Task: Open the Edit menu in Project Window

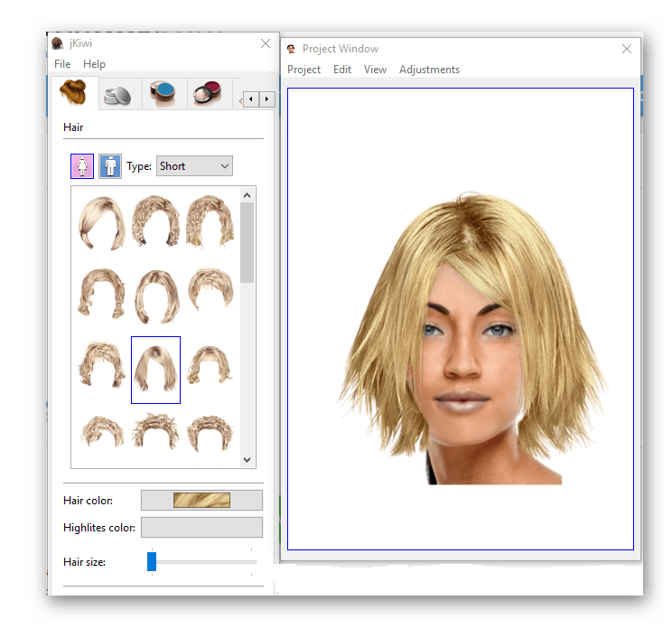Action: point(342,70)
